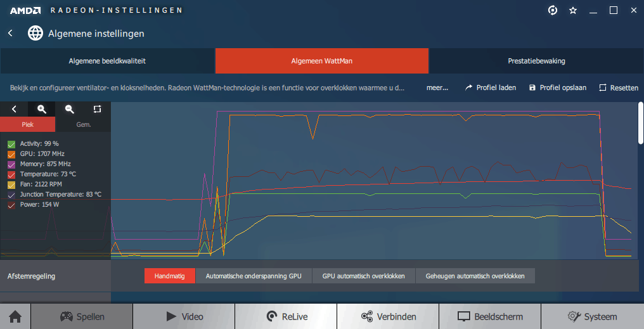
Task: Go to Home via house icon
Action: click(x=15, y=317)
